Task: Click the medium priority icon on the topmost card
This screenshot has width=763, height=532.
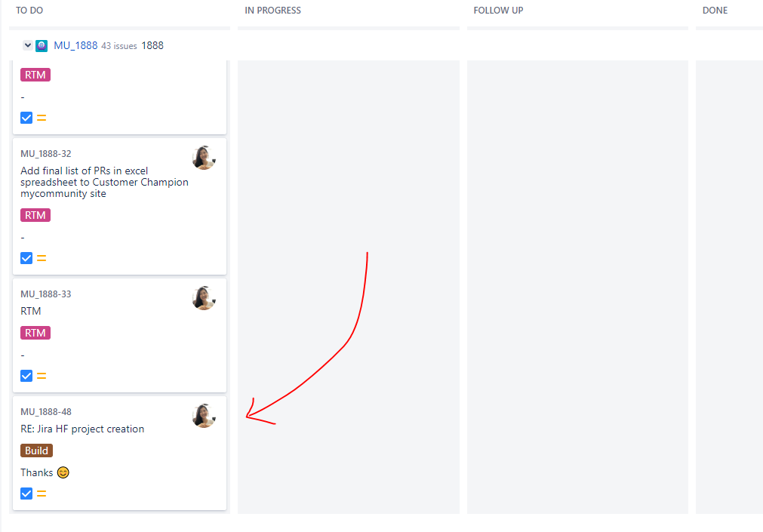Action: pyautogui.click(x=42, y=118)
